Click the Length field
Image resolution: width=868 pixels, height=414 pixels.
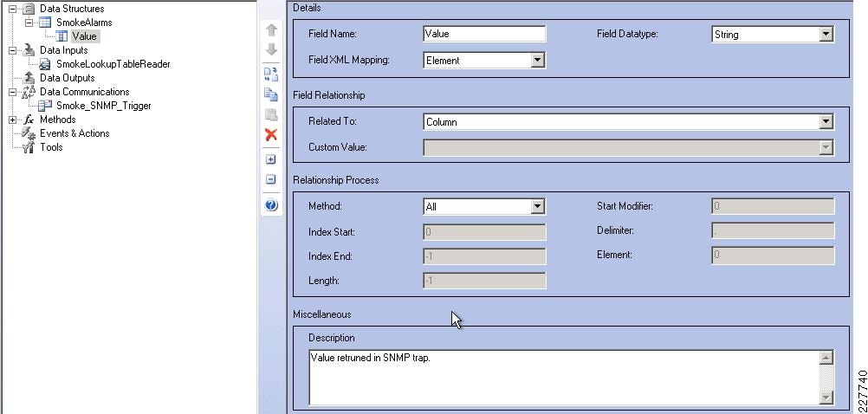pos(484,281)
